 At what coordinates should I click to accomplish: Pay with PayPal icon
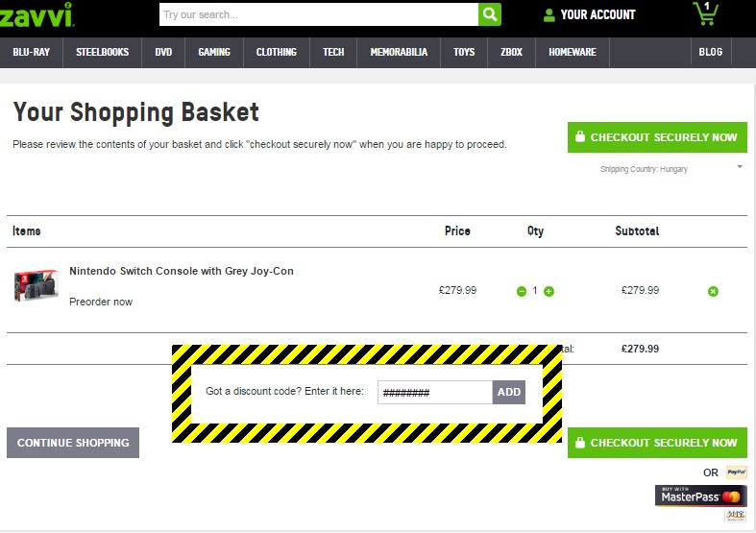point(736,472)
